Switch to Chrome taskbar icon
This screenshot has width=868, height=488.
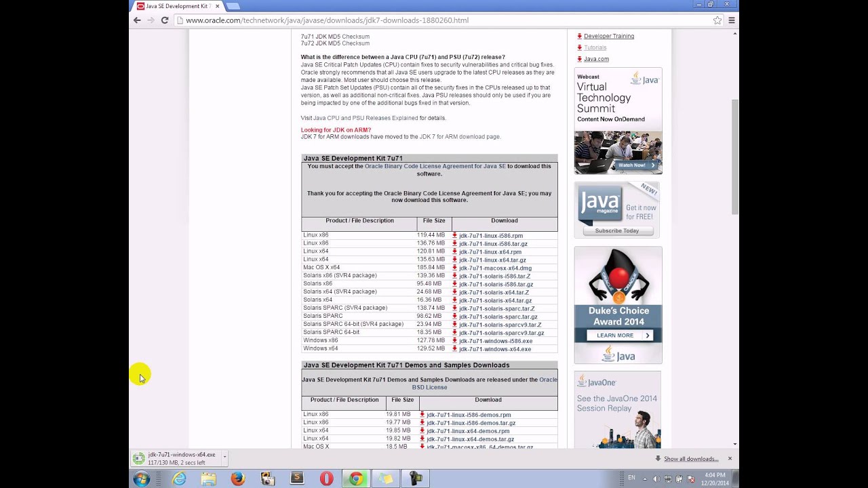356,479
